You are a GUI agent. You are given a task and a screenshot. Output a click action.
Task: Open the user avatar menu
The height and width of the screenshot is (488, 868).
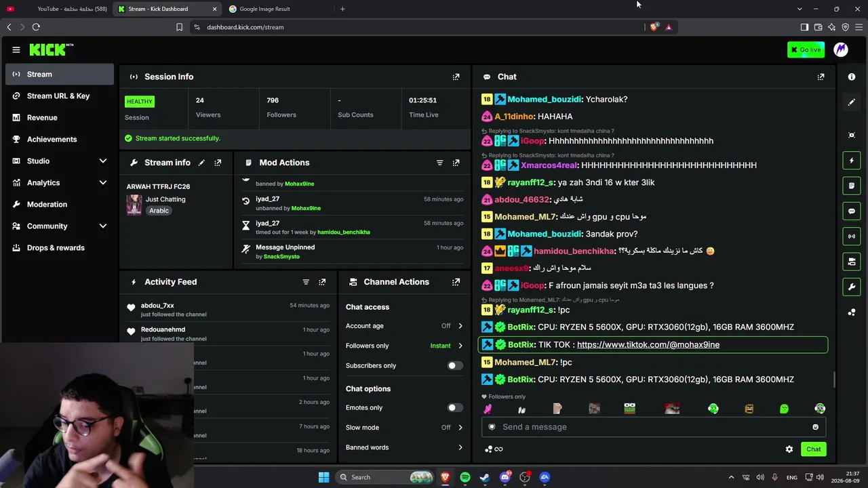point(841,49)
